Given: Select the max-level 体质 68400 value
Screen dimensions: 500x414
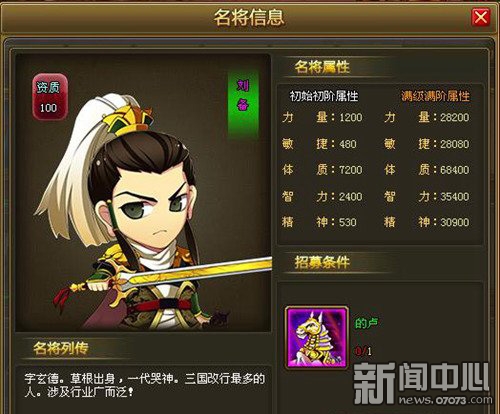Looking at the screenshot, I should coord(455,170).
